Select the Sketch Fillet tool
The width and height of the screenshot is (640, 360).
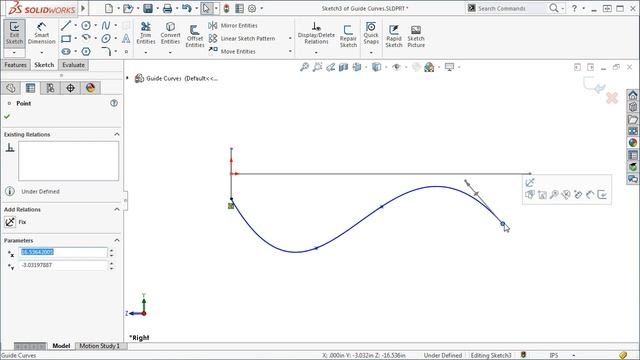pos(106,51)
